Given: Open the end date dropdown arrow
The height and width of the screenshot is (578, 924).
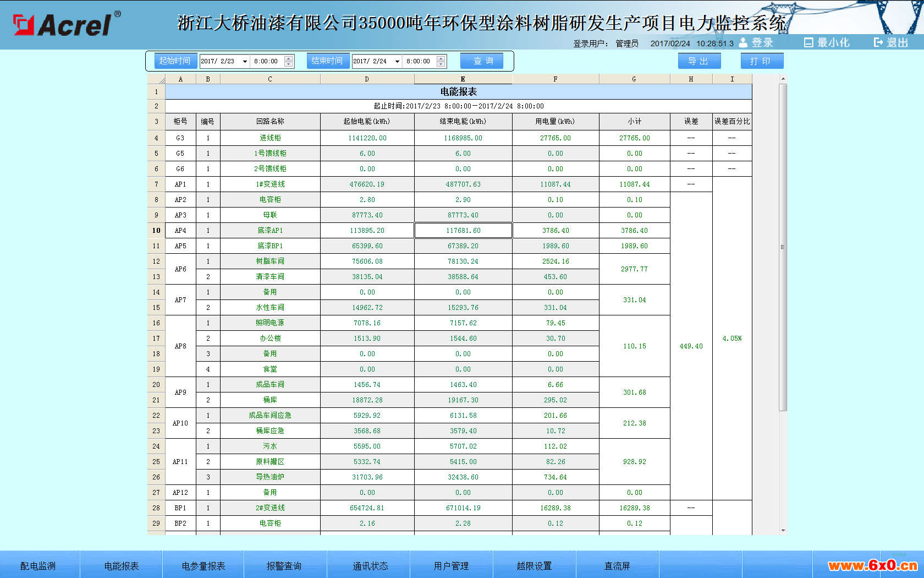Looking at the screenshot, I should (397, 61).
